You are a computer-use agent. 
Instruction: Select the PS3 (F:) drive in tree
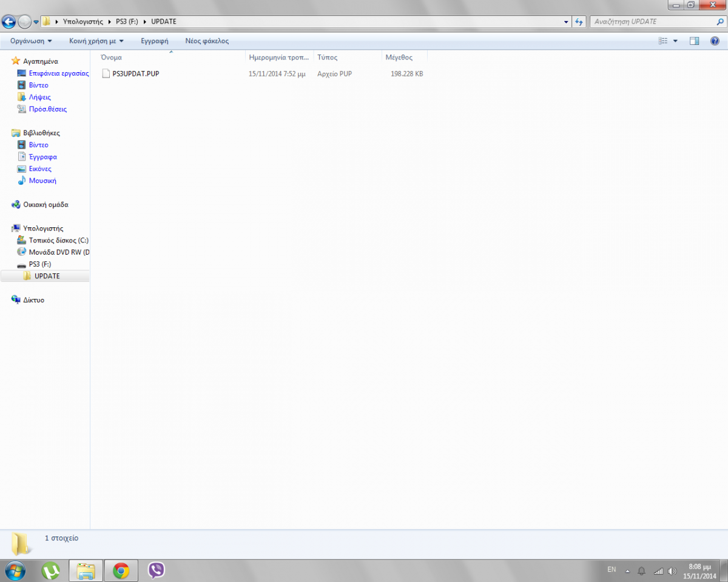(x=40, y=264)
